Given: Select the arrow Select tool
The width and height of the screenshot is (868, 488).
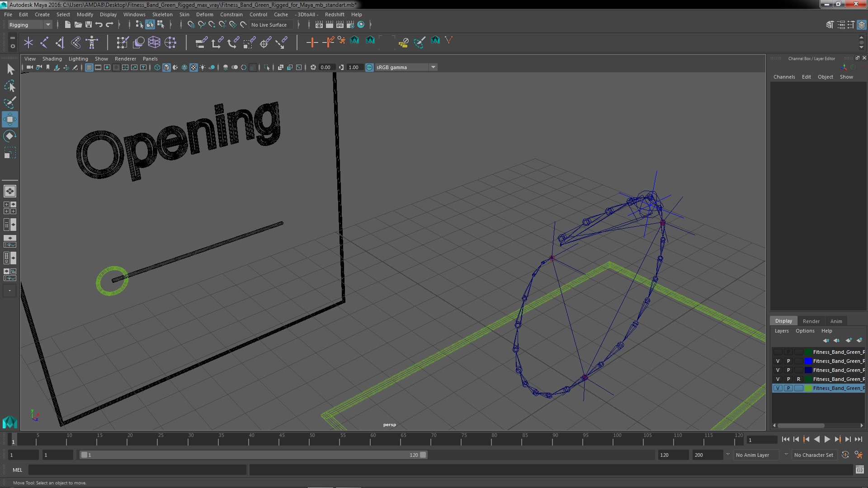Looking at the screenshot, I should [10, 69].
